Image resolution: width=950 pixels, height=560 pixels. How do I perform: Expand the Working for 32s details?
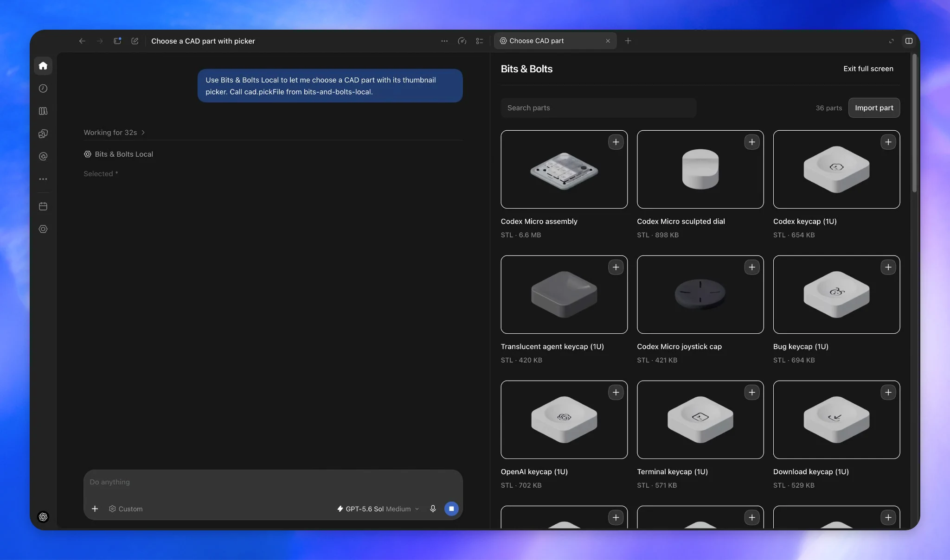tap(115, 133)
